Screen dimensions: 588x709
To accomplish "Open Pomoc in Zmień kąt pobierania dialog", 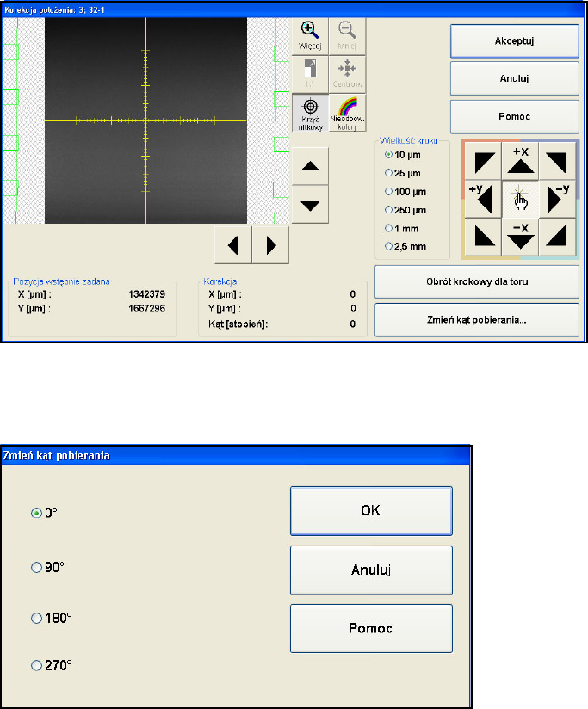I will click(371, 628).
